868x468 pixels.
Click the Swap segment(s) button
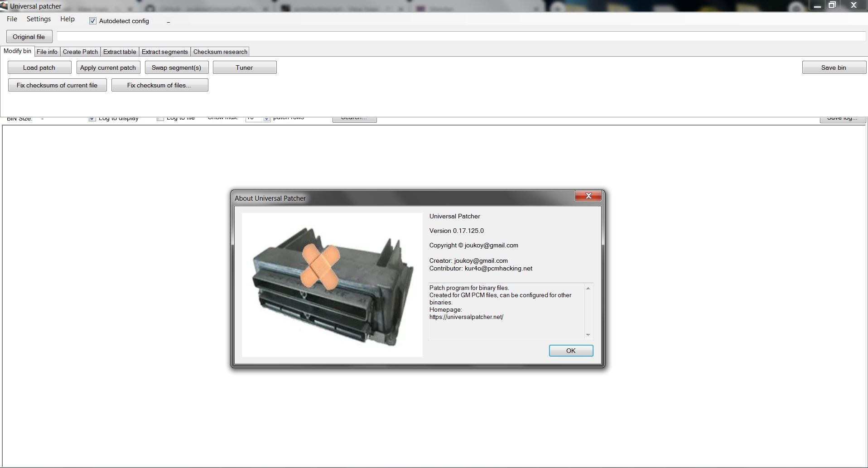[x=176, y=68]
